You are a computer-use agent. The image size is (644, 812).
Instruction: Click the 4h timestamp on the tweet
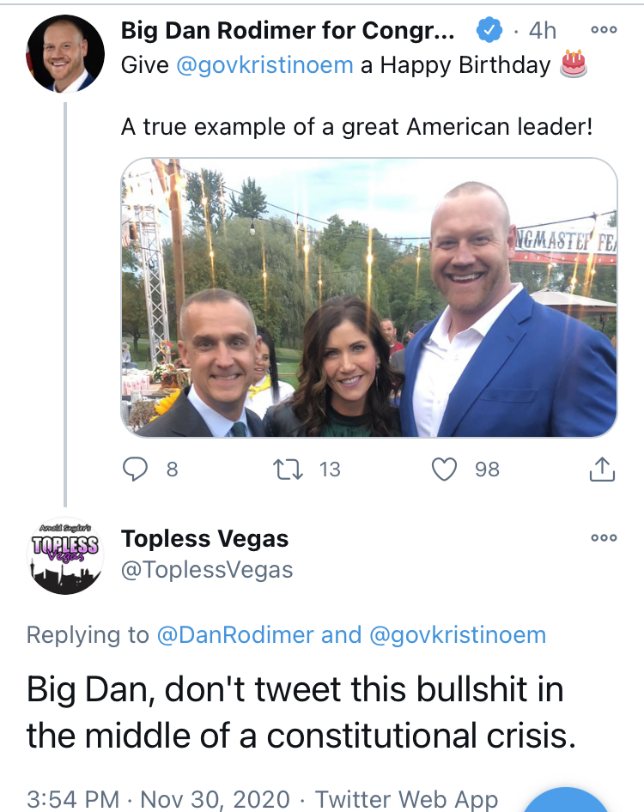tap(543, 31)
